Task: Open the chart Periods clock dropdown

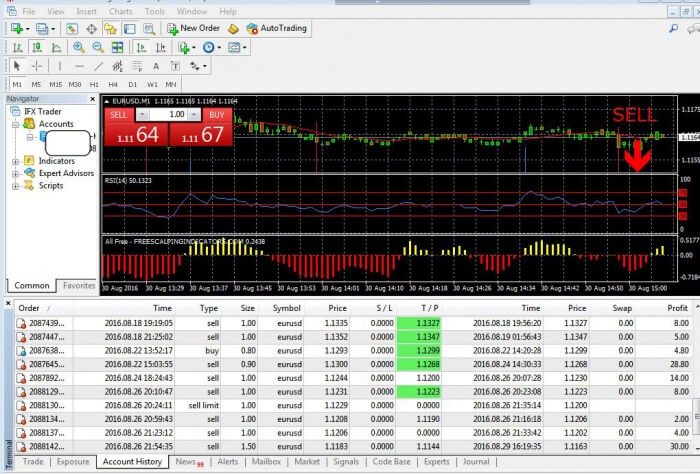Action: (211, 47)
